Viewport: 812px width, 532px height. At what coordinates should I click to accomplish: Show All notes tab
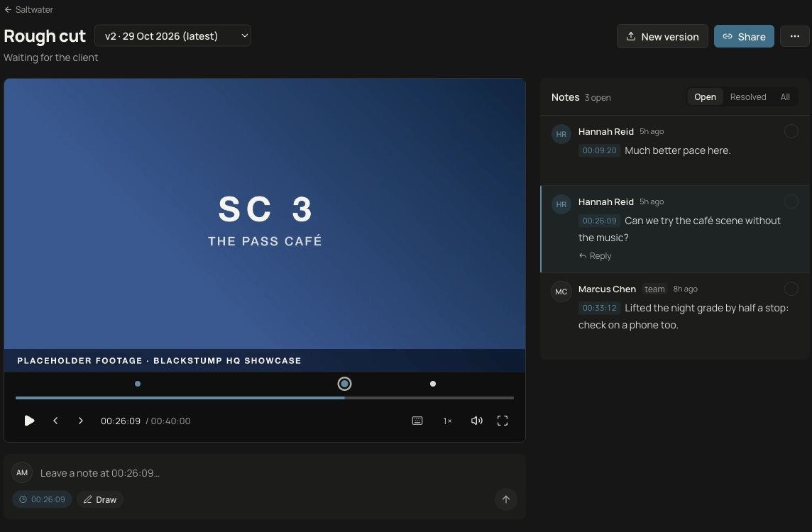(x=784, y=96)
